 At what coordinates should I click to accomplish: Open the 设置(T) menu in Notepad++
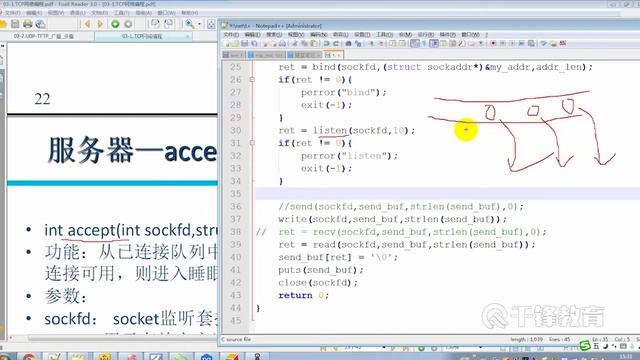coord(362,35)
